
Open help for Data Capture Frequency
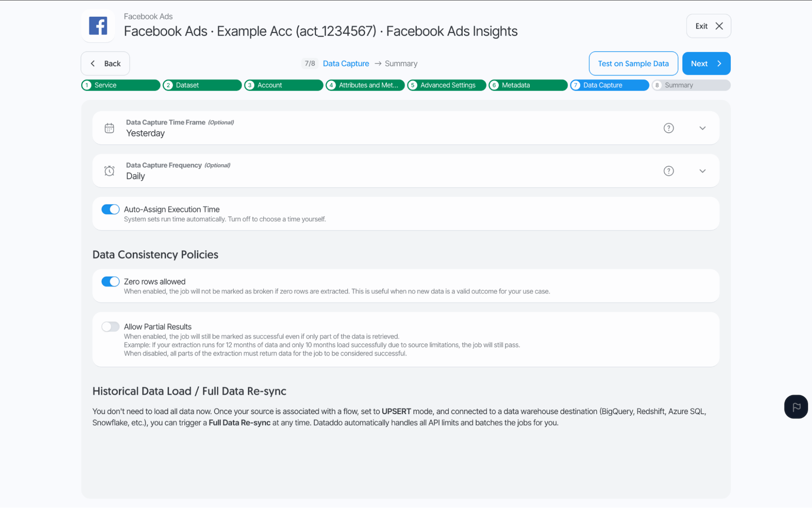point(669,171)
